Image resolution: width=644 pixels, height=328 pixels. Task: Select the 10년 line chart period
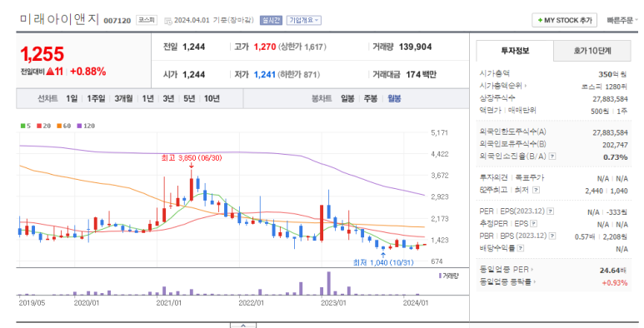(212, 98)
